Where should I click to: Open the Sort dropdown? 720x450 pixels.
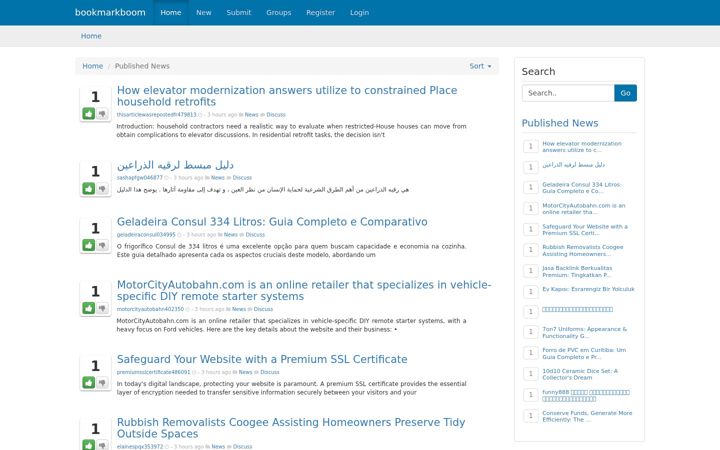click(480, 66)
